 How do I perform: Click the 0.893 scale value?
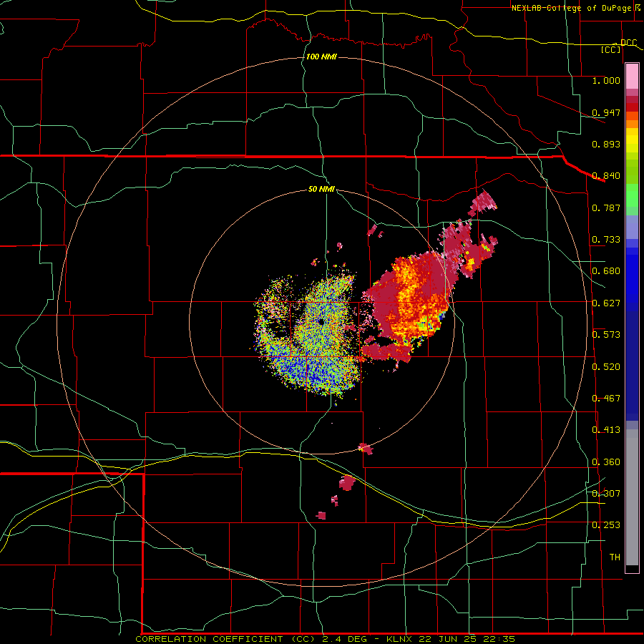coord(606,144)
